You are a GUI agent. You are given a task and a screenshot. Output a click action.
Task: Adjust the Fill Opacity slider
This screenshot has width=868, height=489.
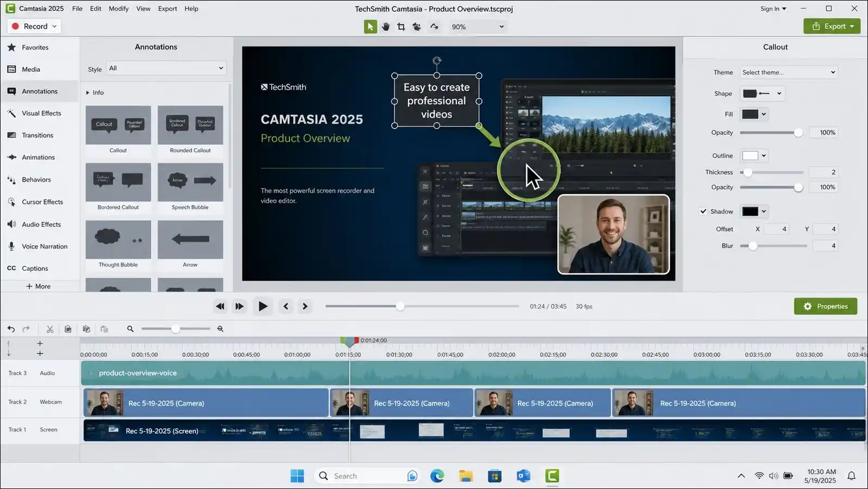[771, 133]
